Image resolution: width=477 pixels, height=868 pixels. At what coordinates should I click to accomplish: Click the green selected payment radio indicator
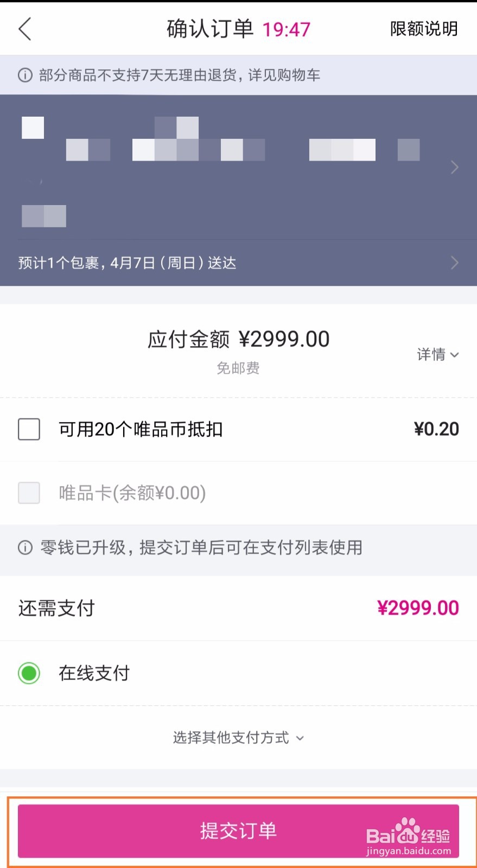29,673
